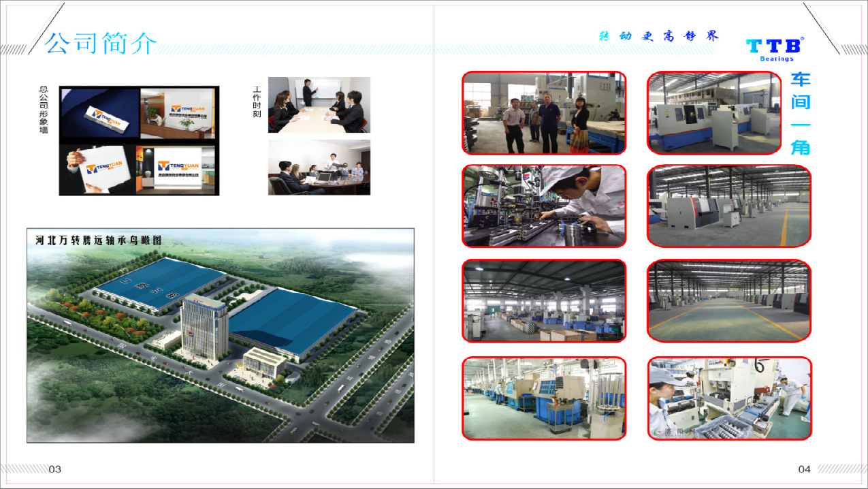The height and width of the screenshot is (489, 868).
Task: Open the whiteboard presentation meeting photo
Action: 319,104
